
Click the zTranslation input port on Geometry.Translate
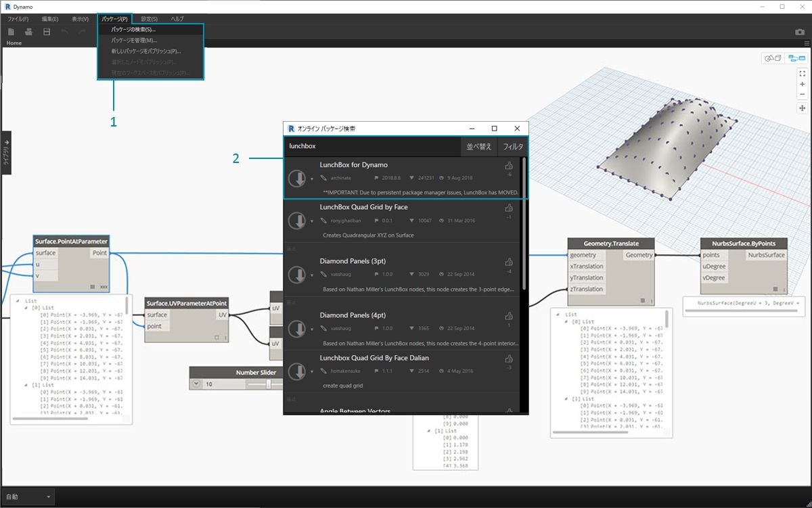tap(586, 289)
